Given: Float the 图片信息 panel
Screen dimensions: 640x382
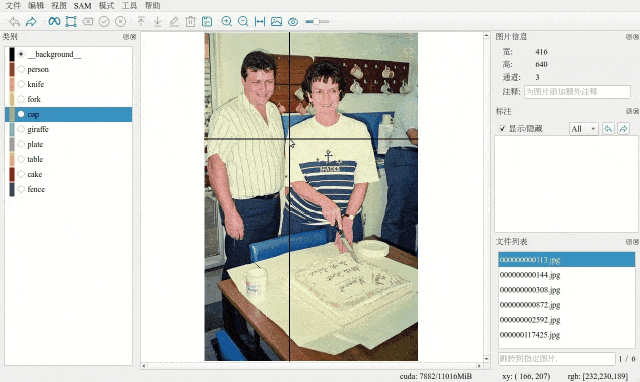Looking at the screenshot, I should point(629,37).
